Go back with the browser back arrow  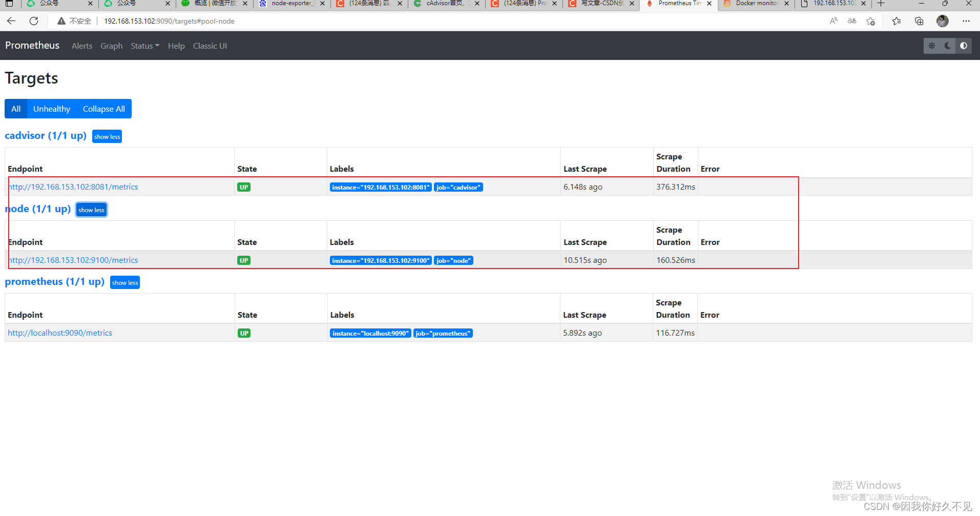pyautogui.click(x=11, y=21)
